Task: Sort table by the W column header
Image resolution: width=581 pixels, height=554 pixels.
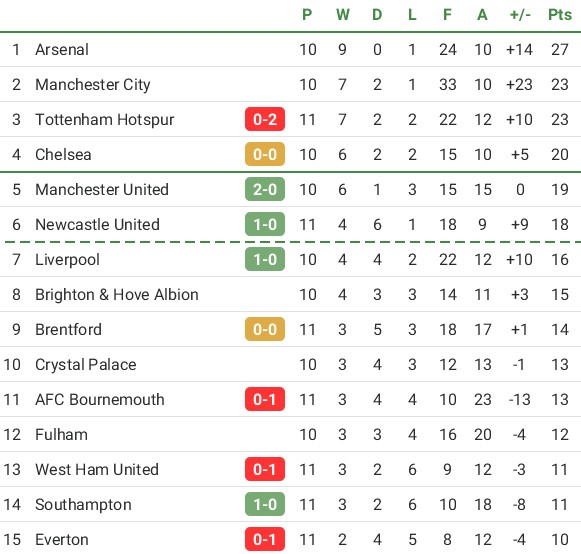Action: 342,15
